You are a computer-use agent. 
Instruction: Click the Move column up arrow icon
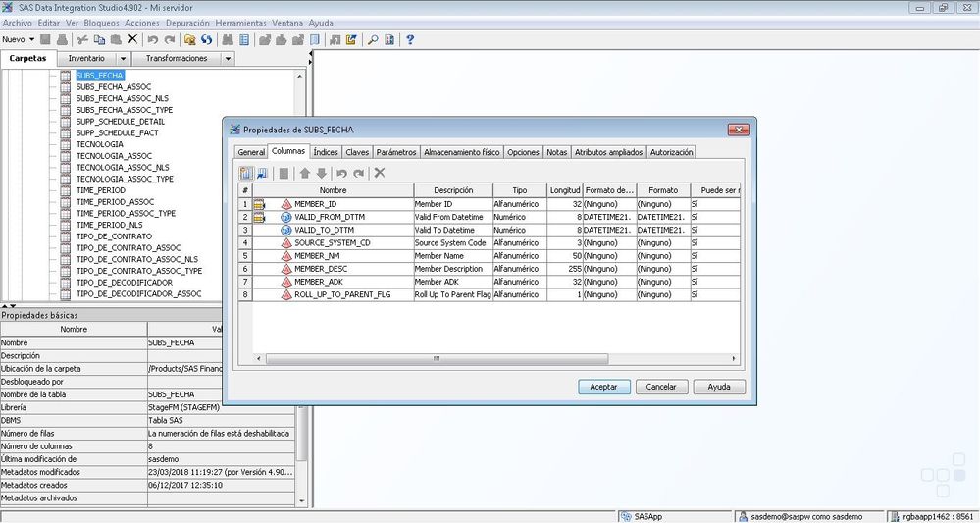tap(304, 173)
